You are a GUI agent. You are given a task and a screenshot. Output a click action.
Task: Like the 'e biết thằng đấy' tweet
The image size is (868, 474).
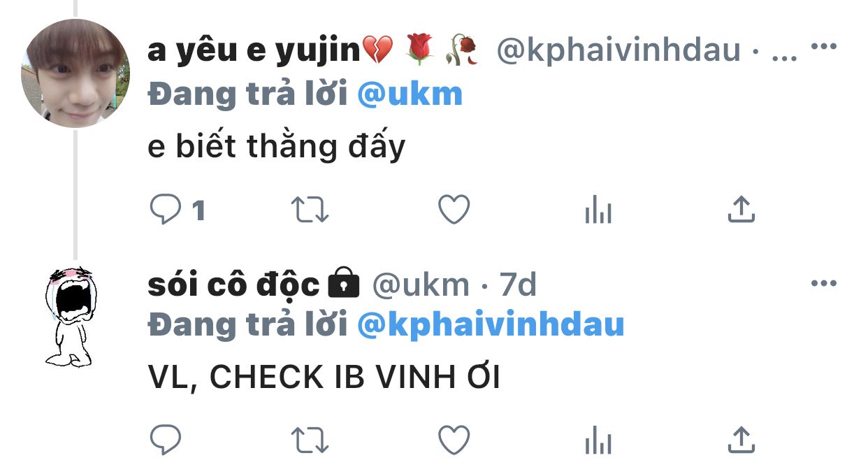point(454,210)
